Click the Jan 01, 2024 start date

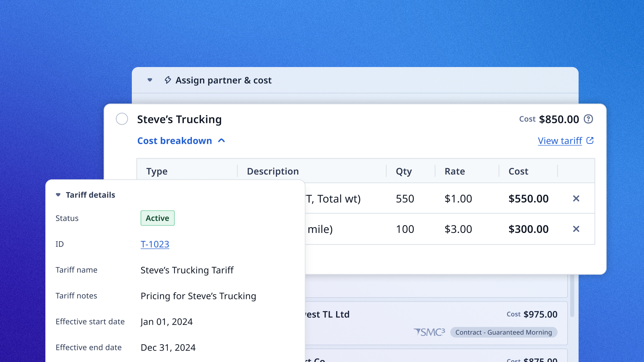click(166, 322)
